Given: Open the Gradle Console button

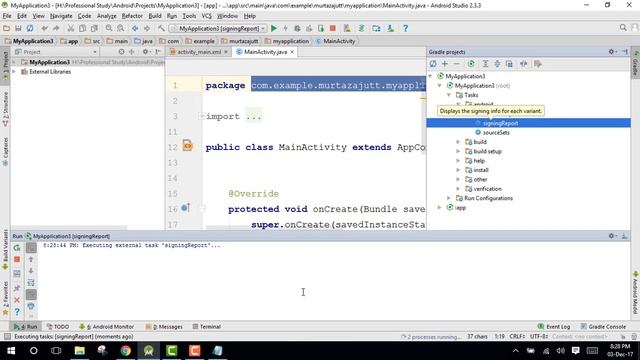Looking at the screenshot, I should pyautogui.click(x=603, y=327).
